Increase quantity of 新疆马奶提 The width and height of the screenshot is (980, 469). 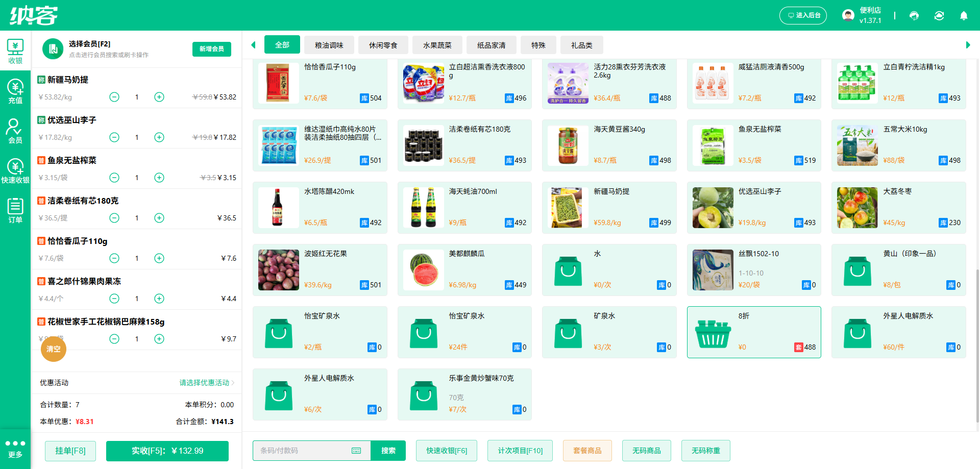[x=159, y=97]
